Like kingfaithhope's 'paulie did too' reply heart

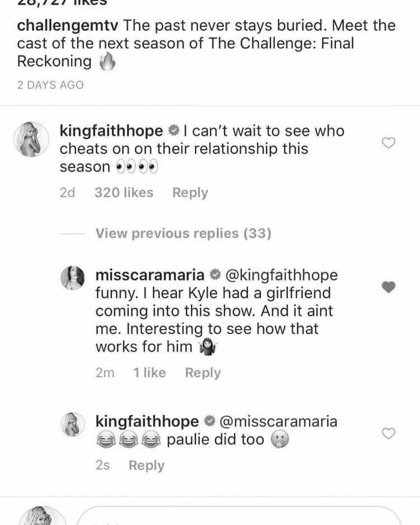pyautogui.click(x=389, y=434)
